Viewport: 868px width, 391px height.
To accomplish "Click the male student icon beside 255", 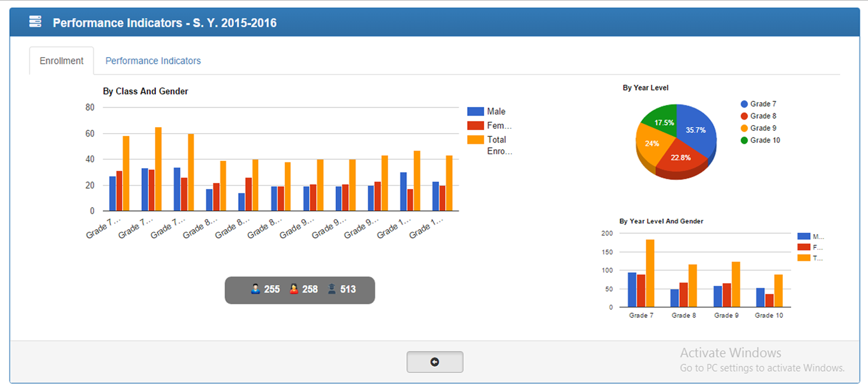I will [255, 289].
